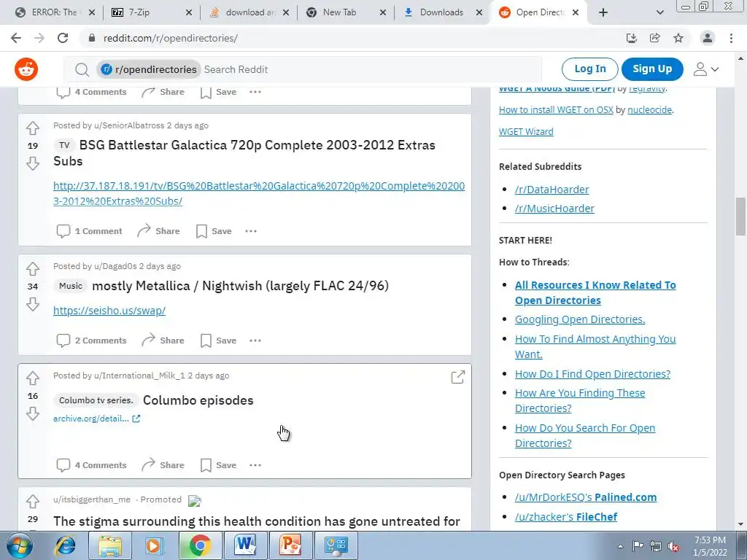Switch to the ERROR tab
Viewport: 747px width, 560px height.
coord(53,12)
